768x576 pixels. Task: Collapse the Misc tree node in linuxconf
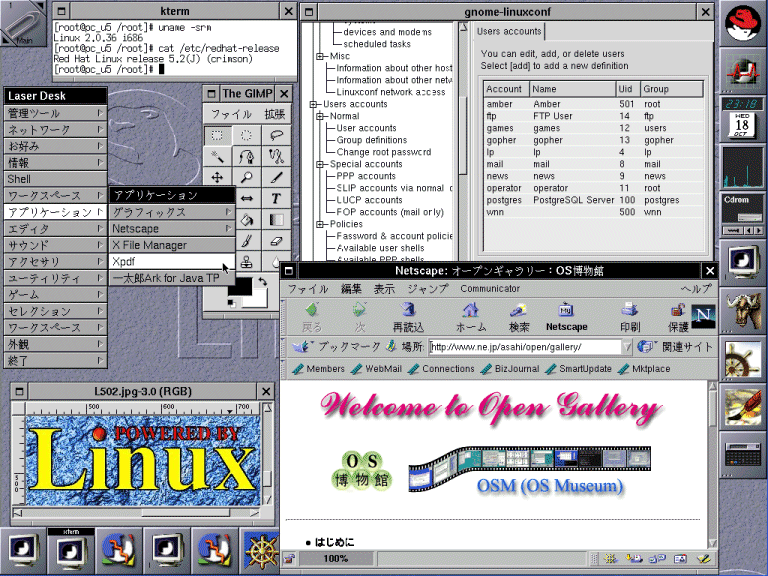click(320, 56)
